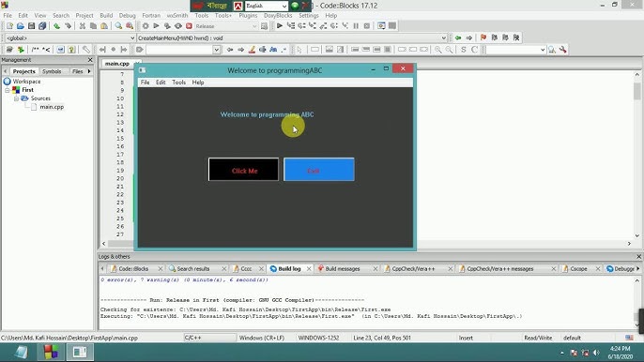Collapse the First project node
This screenshot has width=644, height=362.
[7, 90]
